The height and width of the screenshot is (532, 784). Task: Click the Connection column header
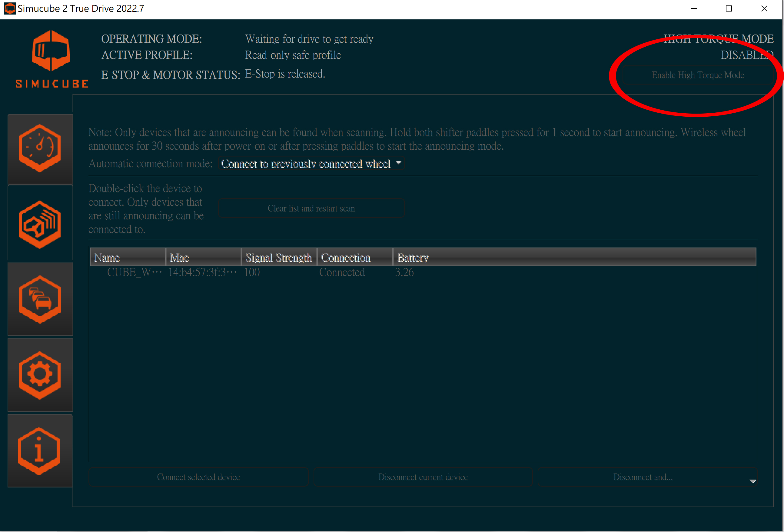pyautogui.click(x=355, y=258)
